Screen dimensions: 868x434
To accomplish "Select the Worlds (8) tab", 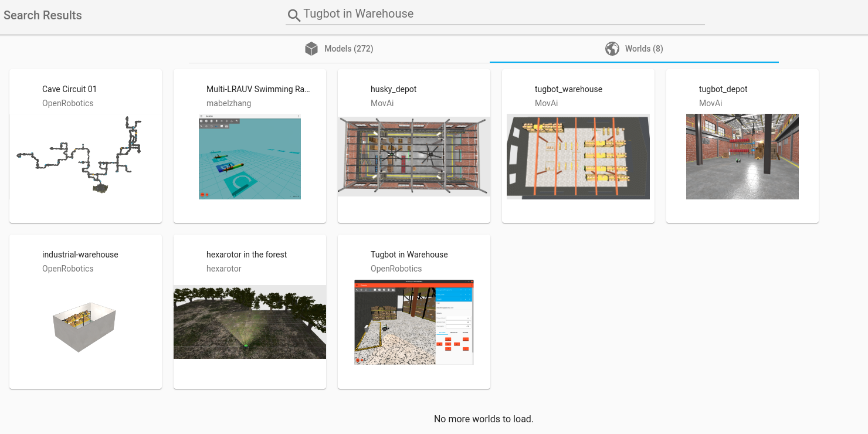I will pyautogui.click(x=643, y=49).
